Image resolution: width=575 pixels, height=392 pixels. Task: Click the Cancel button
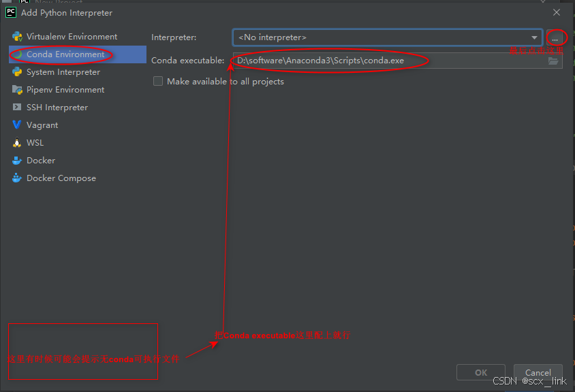(x=538, y=372)
